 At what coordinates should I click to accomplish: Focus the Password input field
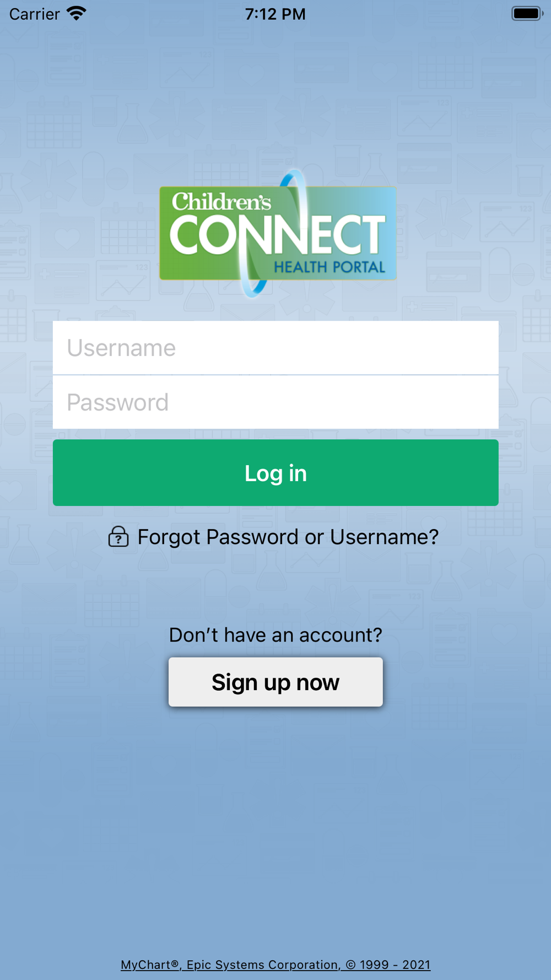[275, 402]
